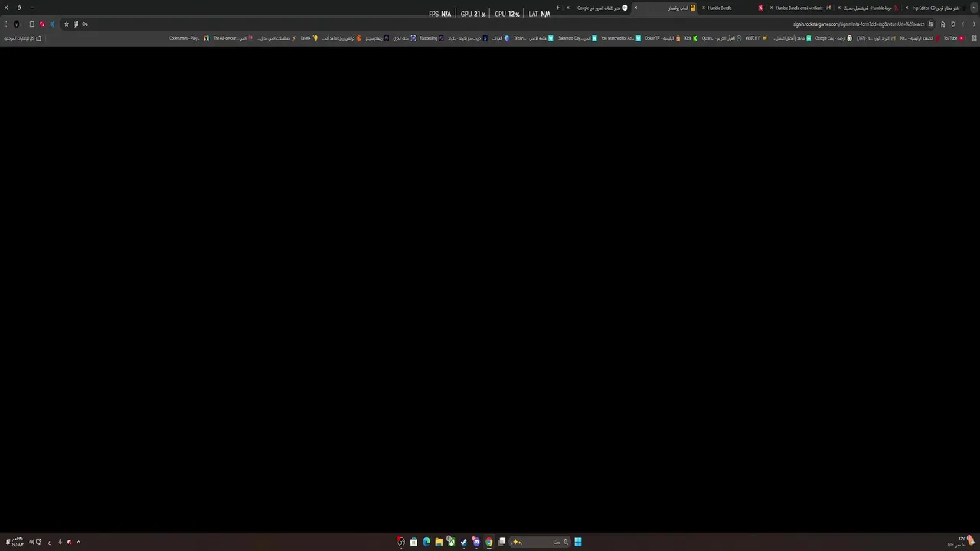
Task: Open the YouTube bookmark
Action: tap(953, 38)
